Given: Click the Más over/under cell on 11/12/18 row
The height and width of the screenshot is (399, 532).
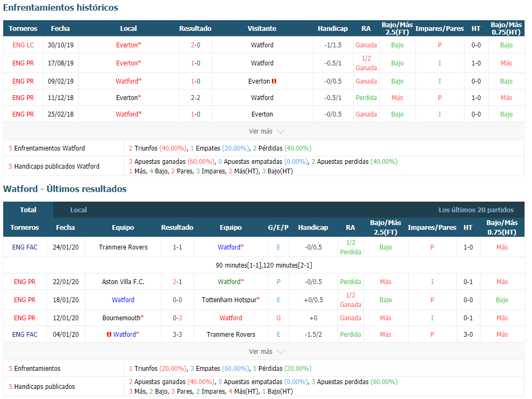Looking at the screenshot, I should pyautogui.click(x=397, y=98).
